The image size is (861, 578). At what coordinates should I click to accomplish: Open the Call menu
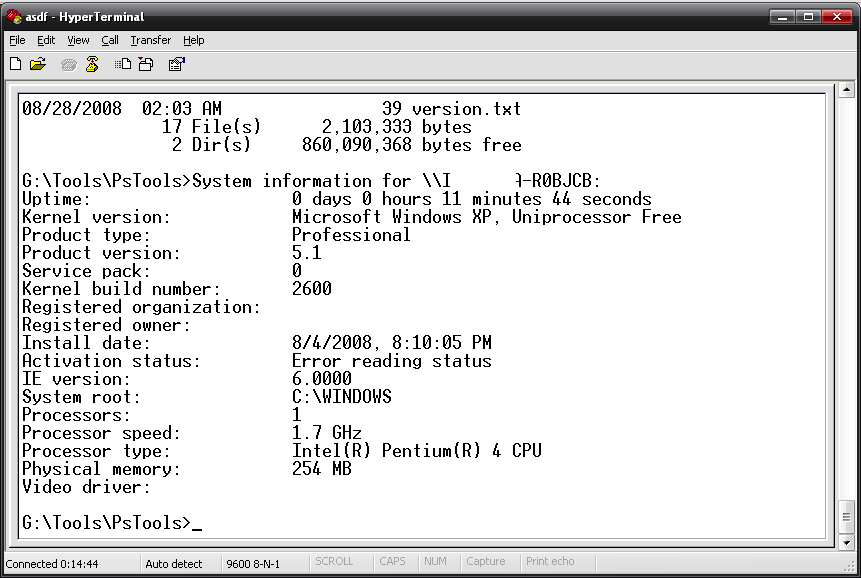[110, 40]
